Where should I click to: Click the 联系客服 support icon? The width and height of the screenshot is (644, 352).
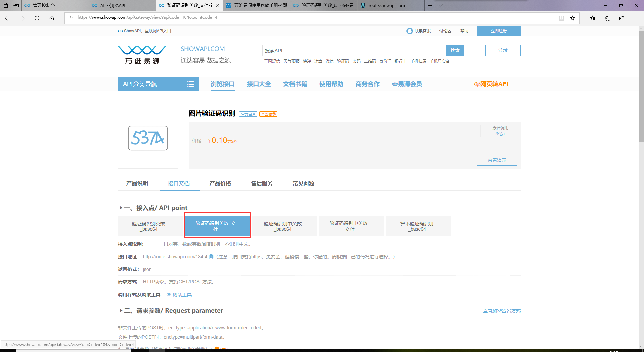click(409, 31)
